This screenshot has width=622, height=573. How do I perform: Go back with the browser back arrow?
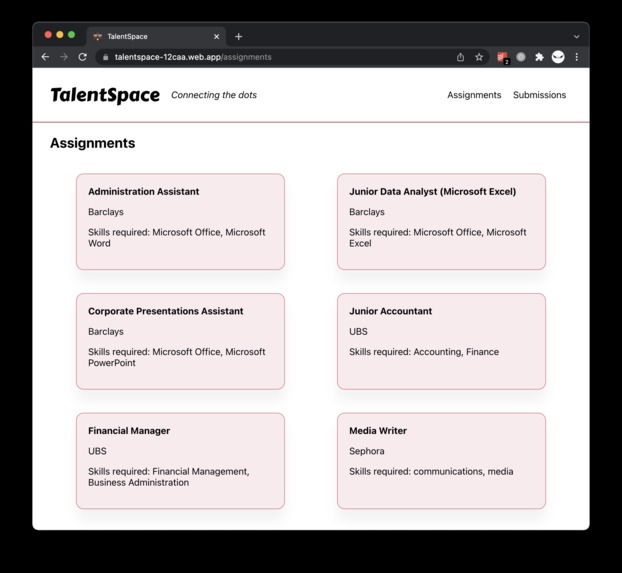pos(45,57)
